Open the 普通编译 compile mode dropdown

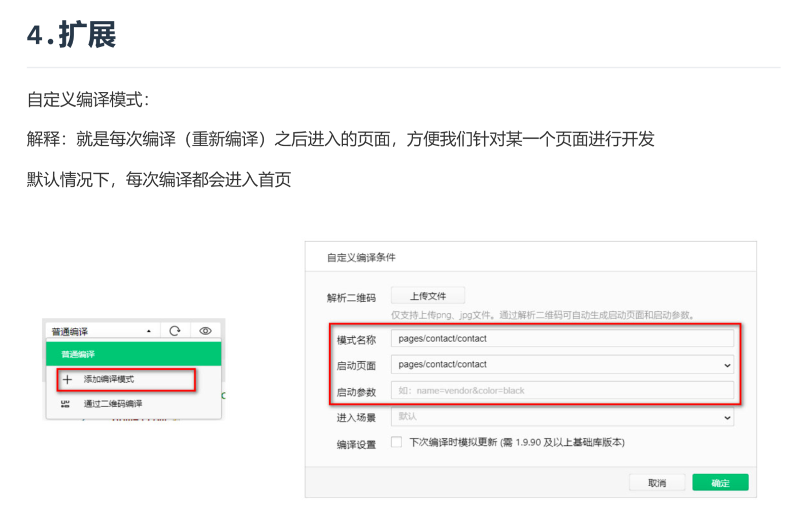point(103,331)
